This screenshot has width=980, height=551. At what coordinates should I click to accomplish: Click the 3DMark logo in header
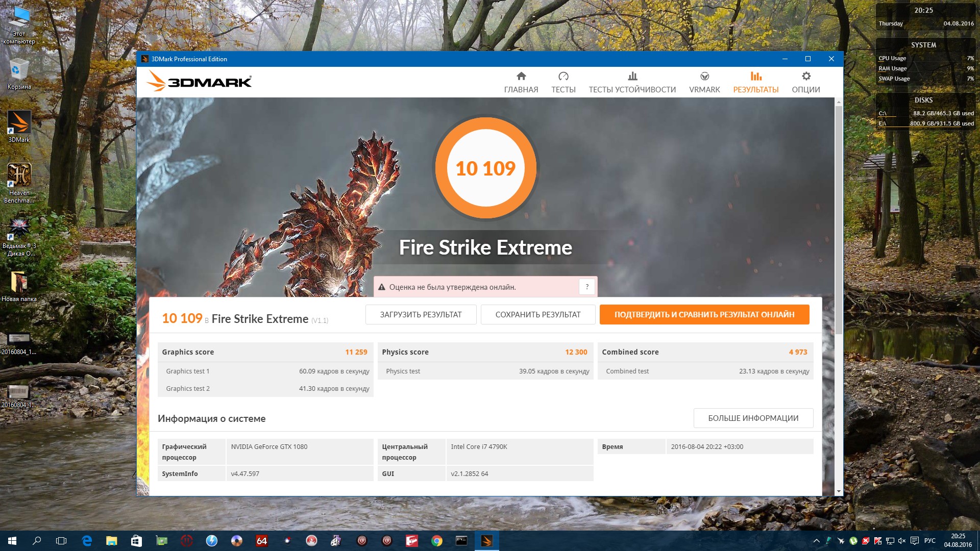click(199, 82)
